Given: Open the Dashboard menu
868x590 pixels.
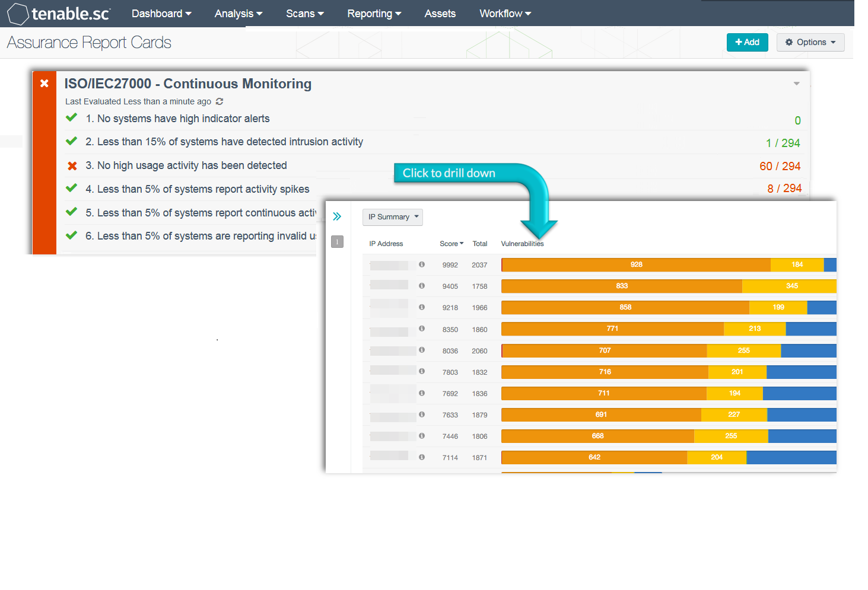Looking at the screenshot, I should point(161,13).
